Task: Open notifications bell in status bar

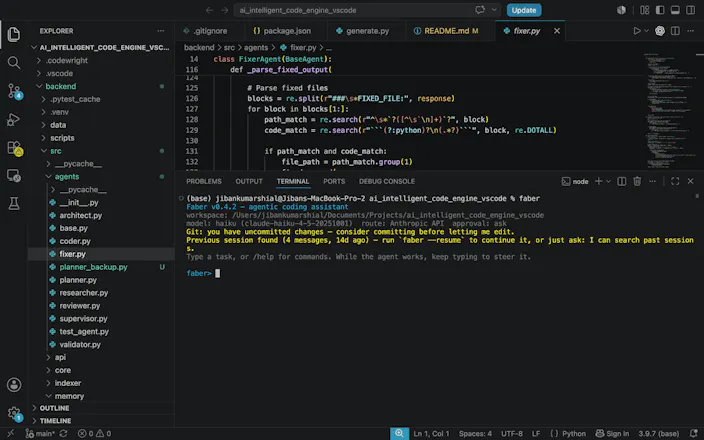Action: point(694,434)
